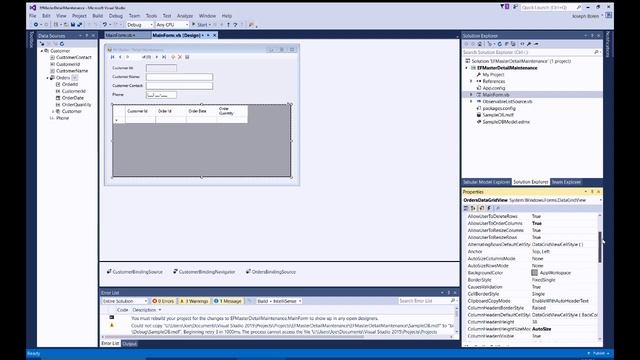This screenshot has height=360, width=640.
Task: Open the File menu
Action: click(x=33, y=16)
